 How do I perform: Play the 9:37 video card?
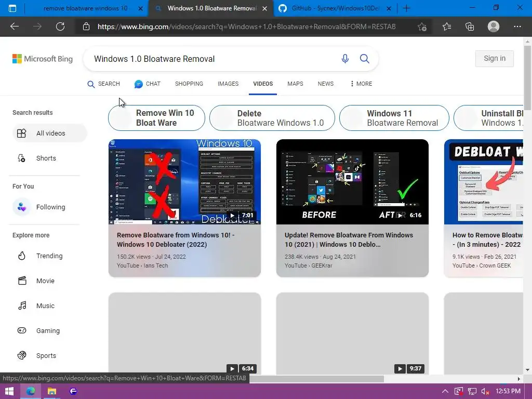(x=352, y=334)
